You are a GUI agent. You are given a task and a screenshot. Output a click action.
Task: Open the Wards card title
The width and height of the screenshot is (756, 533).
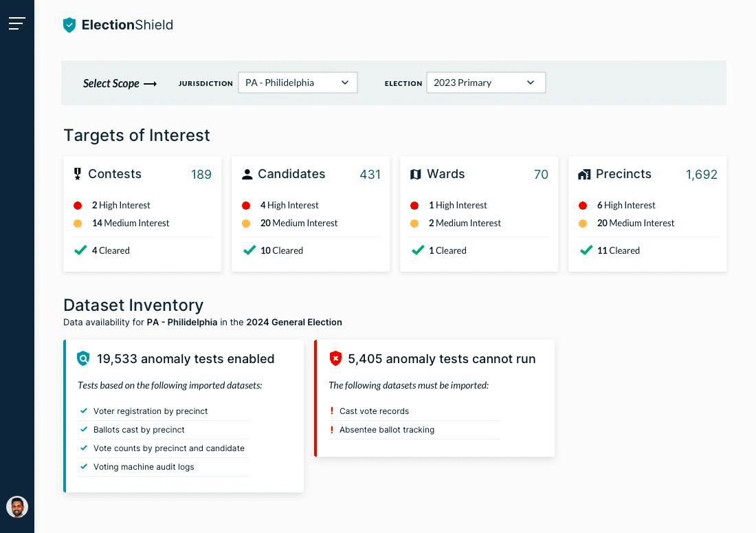[x=445, y=173]
